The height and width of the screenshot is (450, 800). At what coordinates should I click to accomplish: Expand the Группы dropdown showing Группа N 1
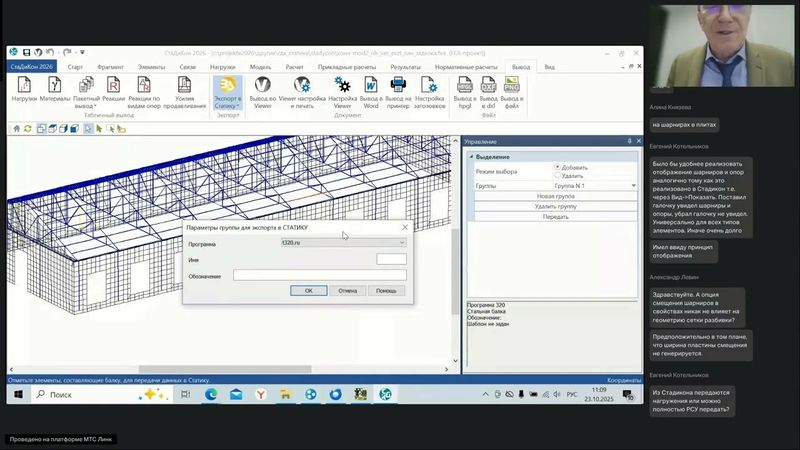(x=633, y=186)
